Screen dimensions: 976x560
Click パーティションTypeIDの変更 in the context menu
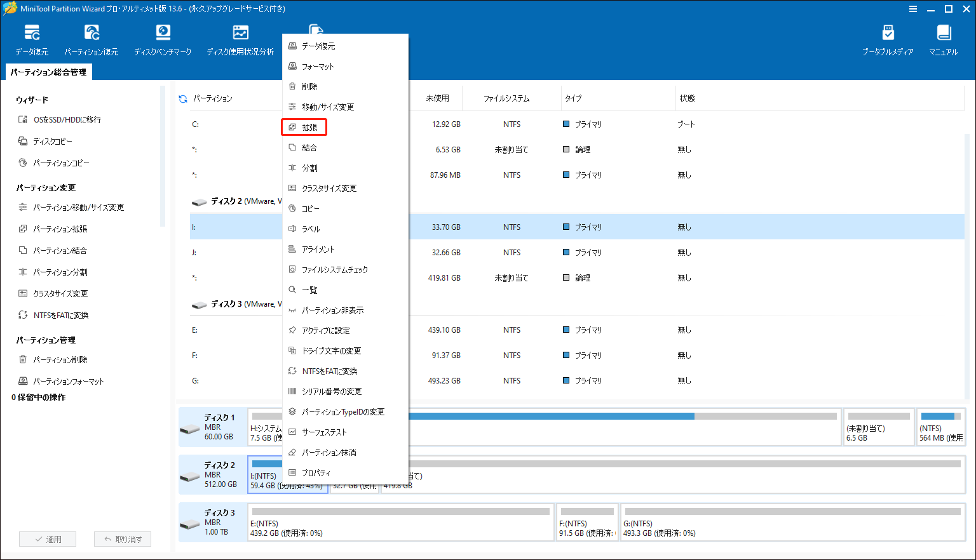(345, 411)
